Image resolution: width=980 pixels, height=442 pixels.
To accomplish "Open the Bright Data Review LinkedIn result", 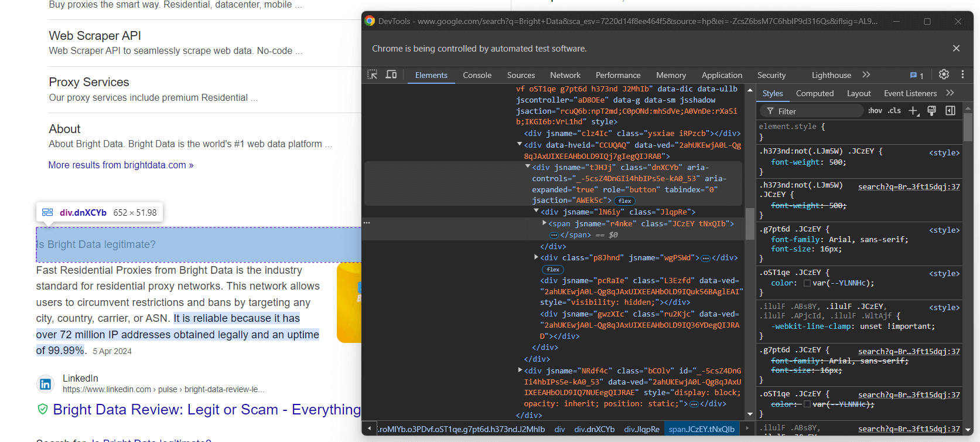I will coord(206,409).
